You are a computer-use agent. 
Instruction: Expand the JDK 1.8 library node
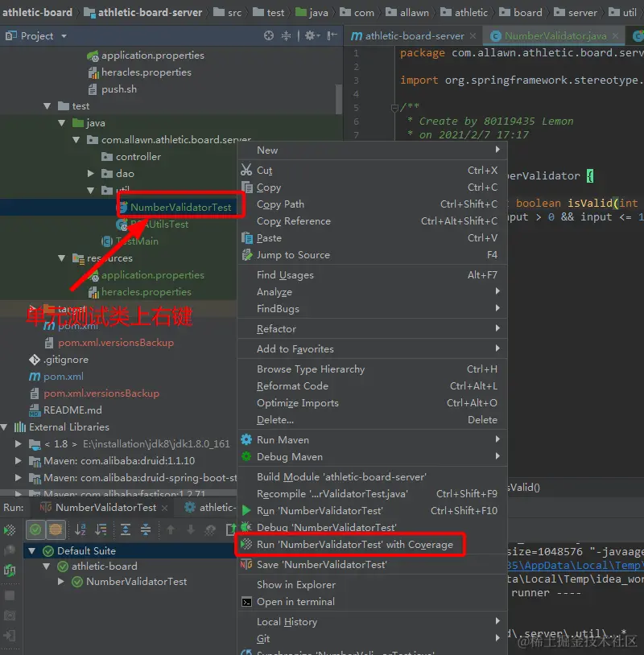tap(19, 443)
